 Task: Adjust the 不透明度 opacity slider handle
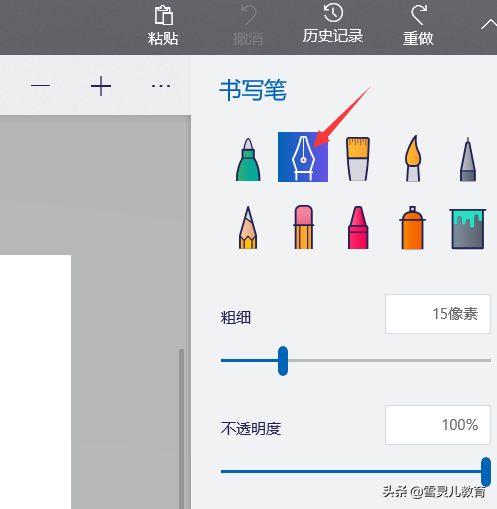(486, 472)
